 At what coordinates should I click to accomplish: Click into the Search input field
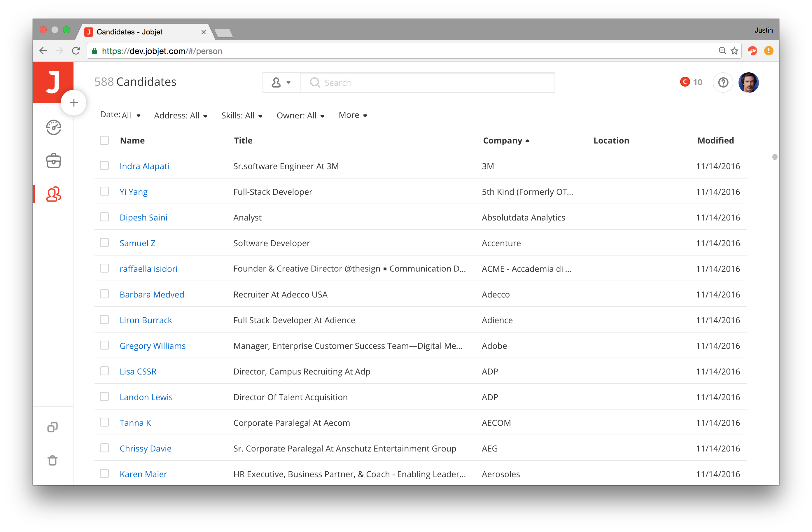click(426, 83)
